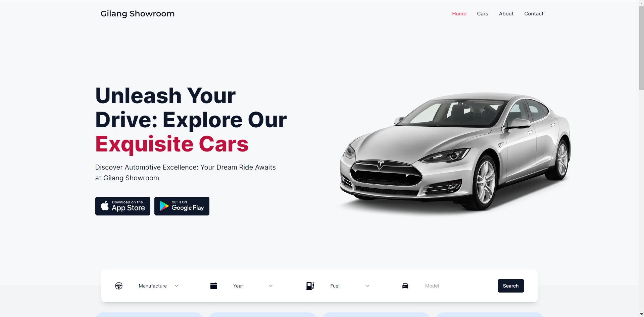This screenshot has height=317, width=644.
Task: Click the steering wheel icon beside Manufacture
Action: coord(119,286)
